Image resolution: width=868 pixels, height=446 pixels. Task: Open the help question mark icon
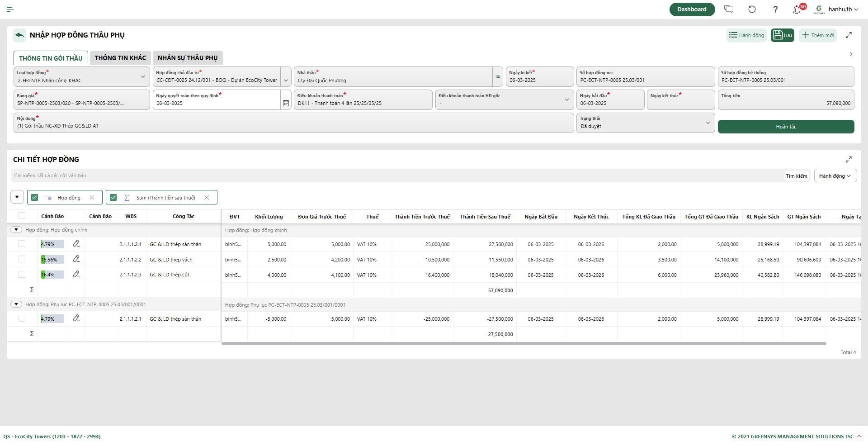click(x=775, y=9)
